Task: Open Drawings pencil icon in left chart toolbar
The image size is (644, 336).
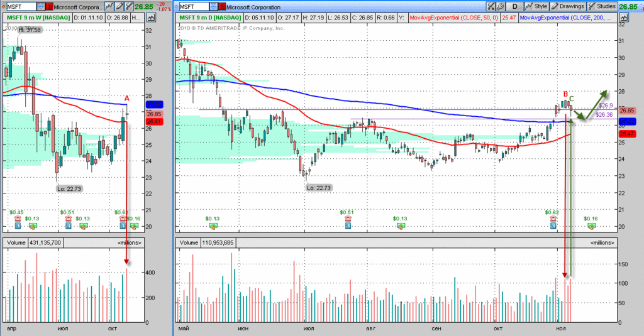Action: [x=119, y=6]
